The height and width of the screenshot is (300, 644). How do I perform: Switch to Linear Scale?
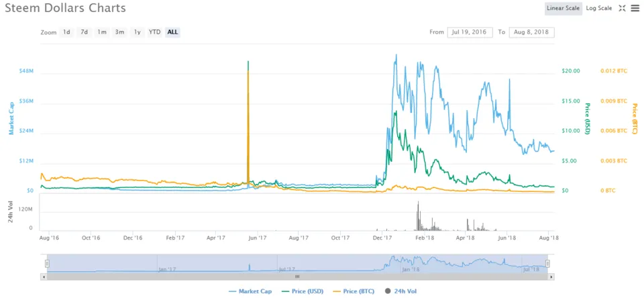pos(563,8)
